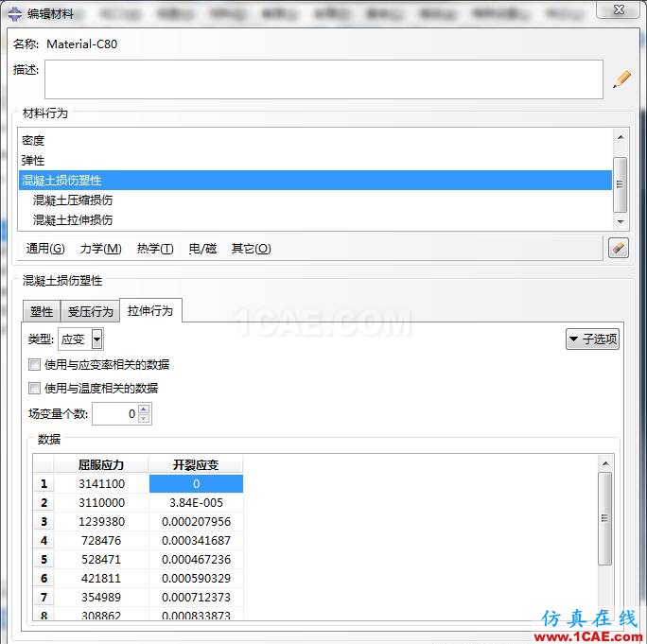Click the pencil edit description icon
The image size is (647, 644).
coord(621,78)
